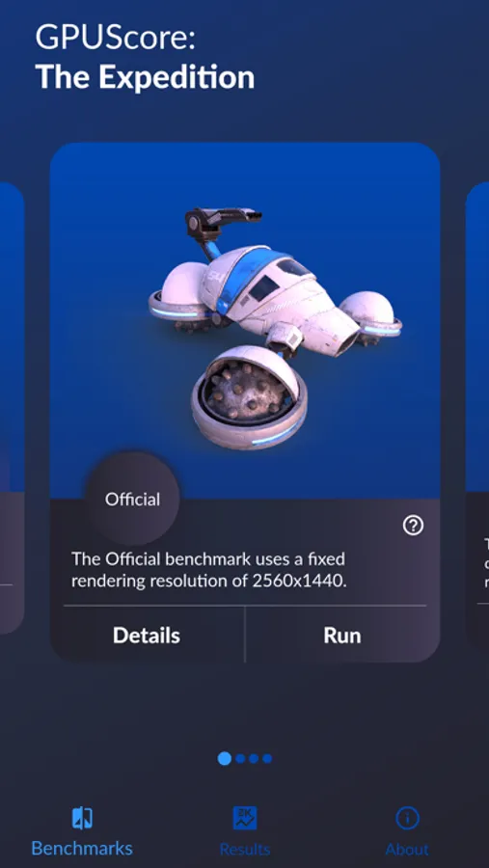The width and height of the screenshot is (489, 868).
Task: Tap the GPUScore: The Expedition title
Action: (x=145, y=58)
